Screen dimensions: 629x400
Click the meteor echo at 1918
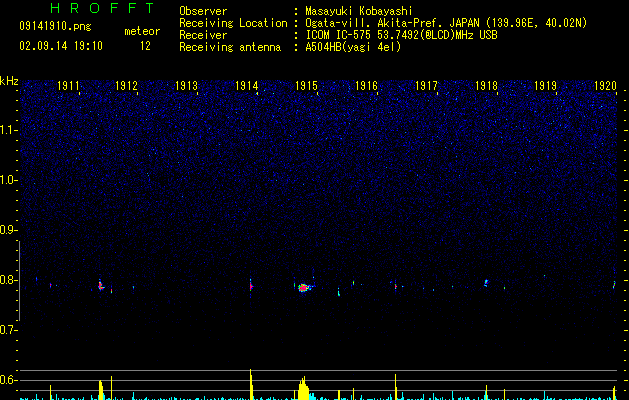[x=486, y=283]
